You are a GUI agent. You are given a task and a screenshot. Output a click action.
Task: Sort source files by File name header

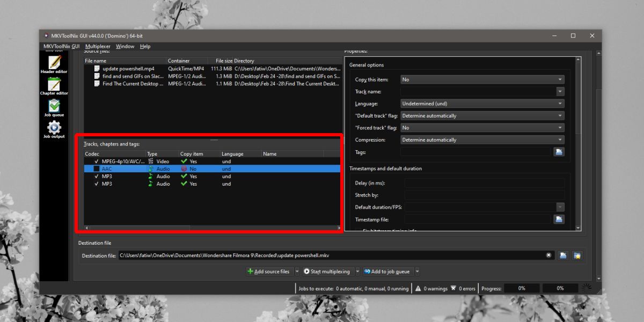pos(125,61)
